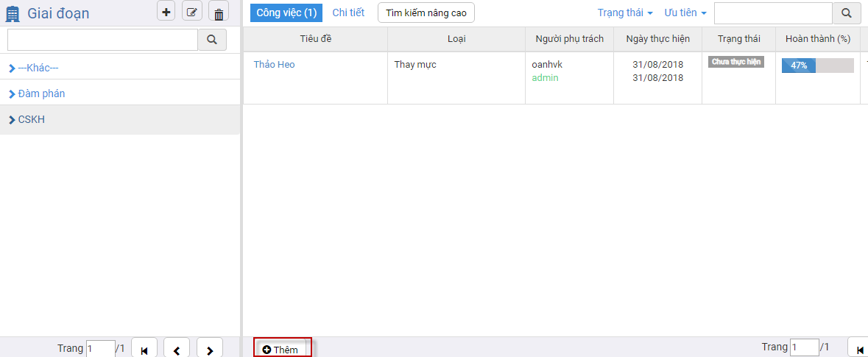
Task: Switch to the Chi tiết tab
Action: click(348, 13)
